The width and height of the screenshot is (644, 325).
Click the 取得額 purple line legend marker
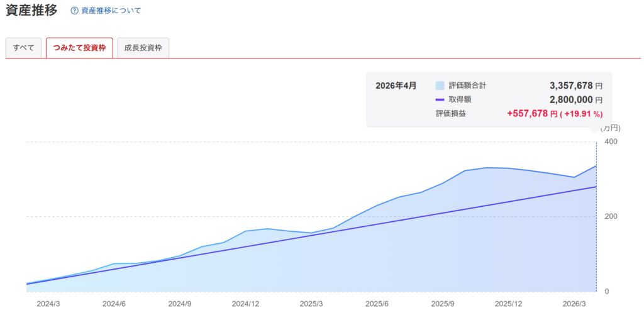pos(440,100)
